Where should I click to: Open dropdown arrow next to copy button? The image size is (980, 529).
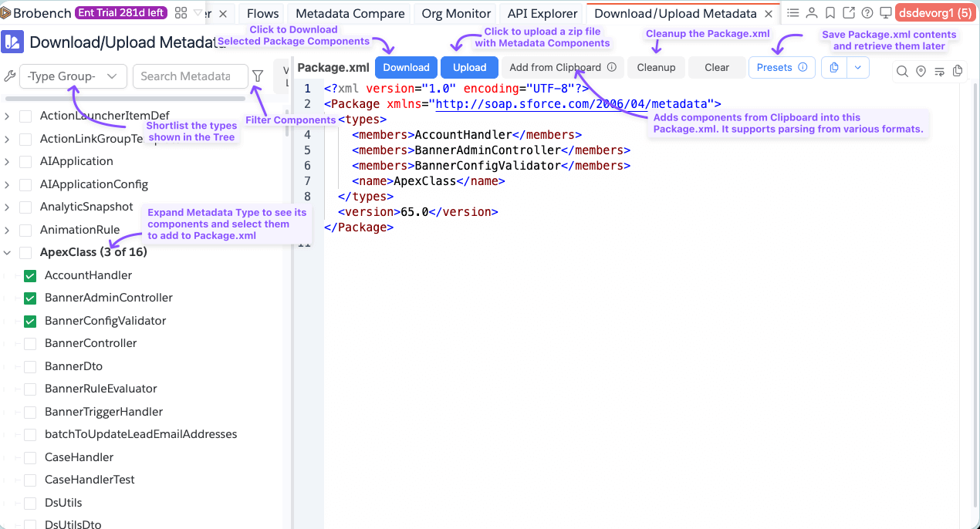point(857,68)
